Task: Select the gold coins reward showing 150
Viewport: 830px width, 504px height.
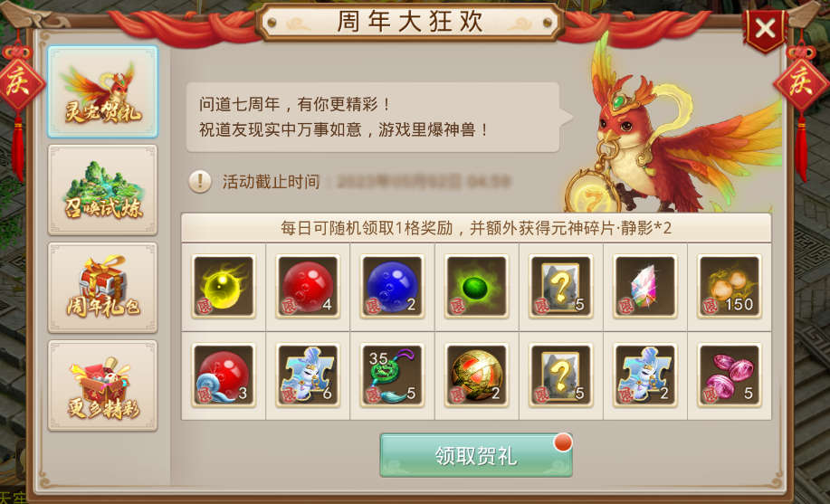Action: (729, 287)
